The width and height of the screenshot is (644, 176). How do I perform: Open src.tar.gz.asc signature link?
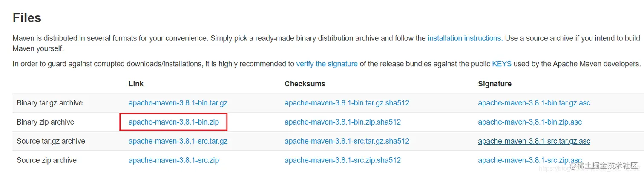click(x=534, y=141)
